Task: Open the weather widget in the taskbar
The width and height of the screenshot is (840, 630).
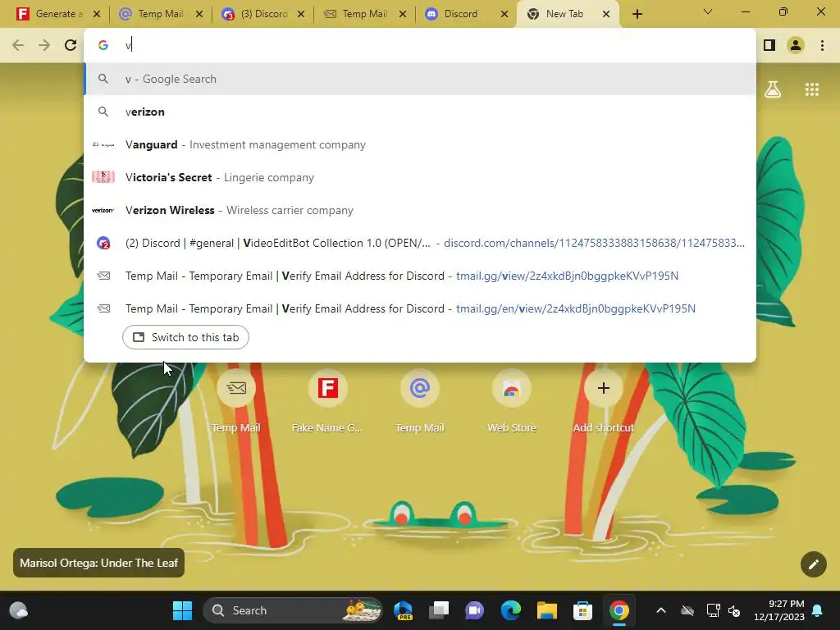Action: (19, 610)
